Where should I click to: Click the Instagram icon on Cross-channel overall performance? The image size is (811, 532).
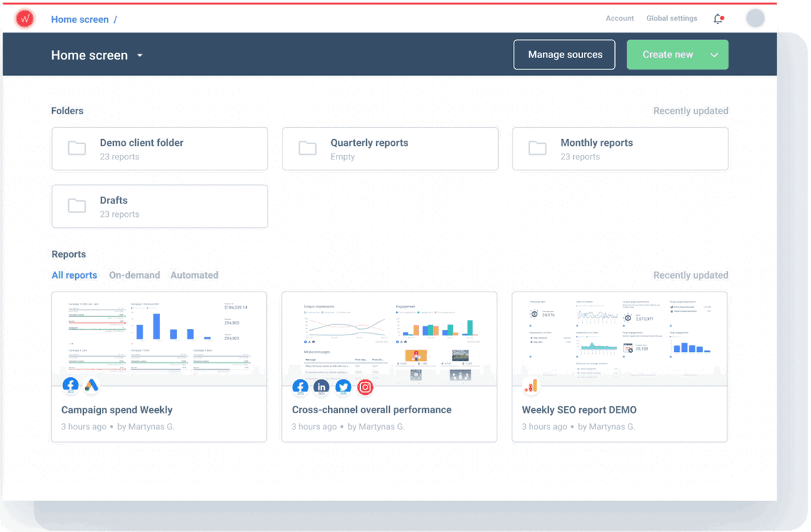pyautogui.click(x=365, y=387)
